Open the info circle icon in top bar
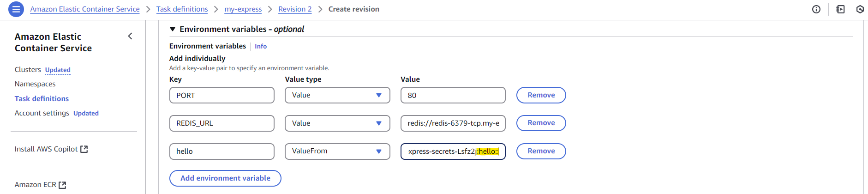The height and width of the screenshot is (194, 868). pyautogui.click(x=816, y=9)
